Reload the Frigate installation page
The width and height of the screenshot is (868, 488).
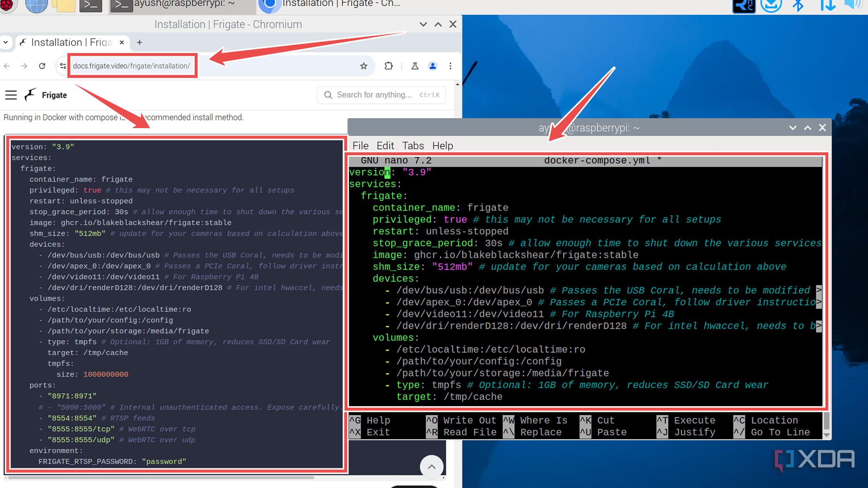tap(42, 66)
